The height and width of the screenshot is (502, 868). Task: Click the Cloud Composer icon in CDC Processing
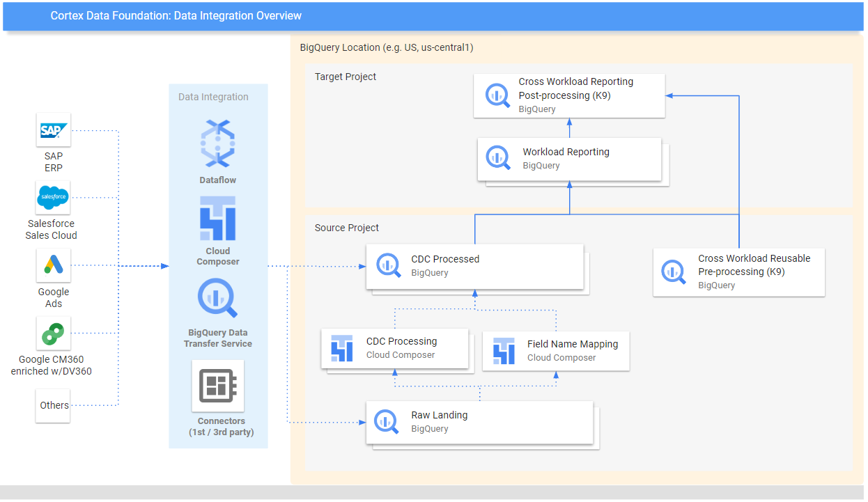point(342,348)
